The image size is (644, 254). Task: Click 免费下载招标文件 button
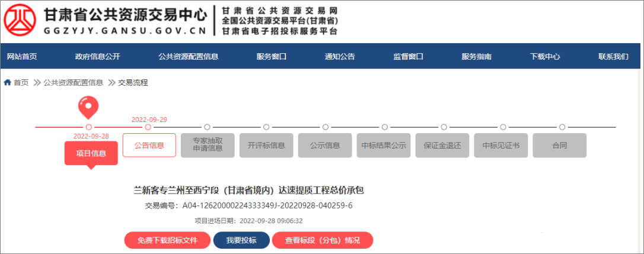click(x=167, y=240)
